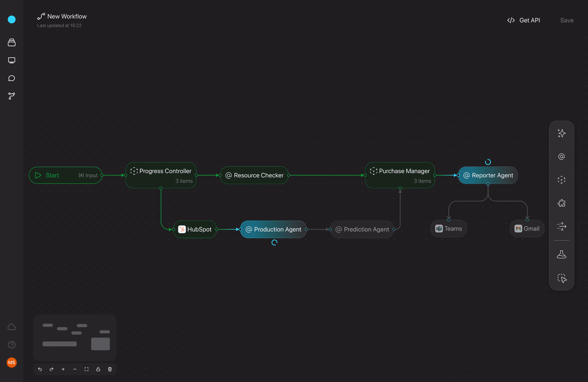Viewport: 588px width, 382px height.
Task: Click the undo arrow in bottom toolbar
Action: 40,369
